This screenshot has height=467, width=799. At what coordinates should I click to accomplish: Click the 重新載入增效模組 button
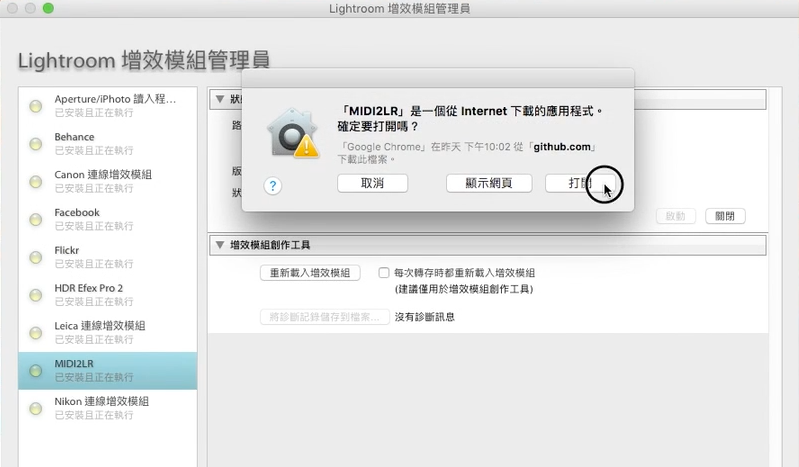click(310, 273)
